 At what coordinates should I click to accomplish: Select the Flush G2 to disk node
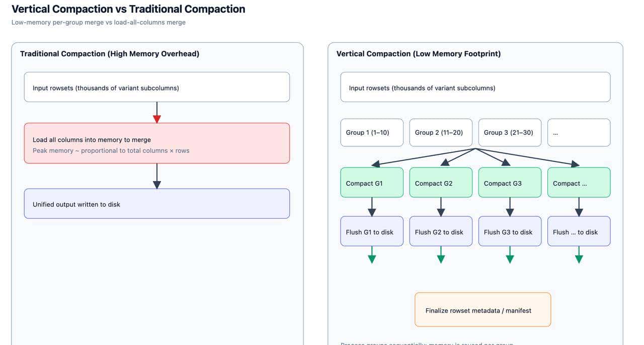pos(441,231)
